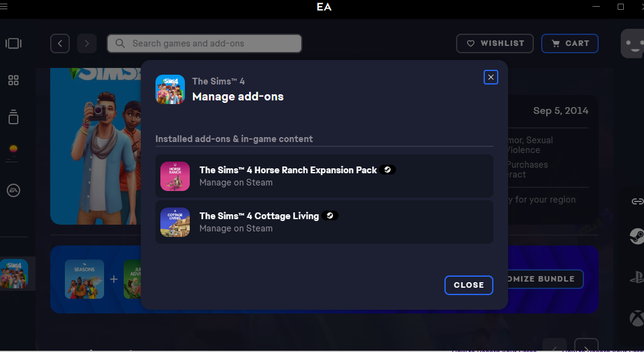Go back with the left arrow button

click(x=60, y=43)
